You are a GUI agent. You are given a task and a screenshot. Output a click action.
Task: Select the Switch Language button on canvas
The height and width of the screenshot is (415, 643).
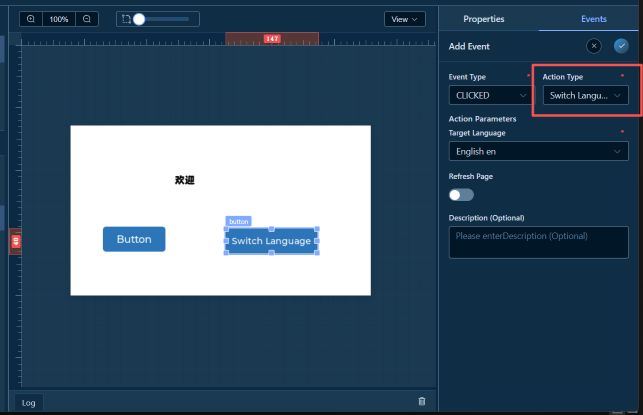(x=271, y=241)
